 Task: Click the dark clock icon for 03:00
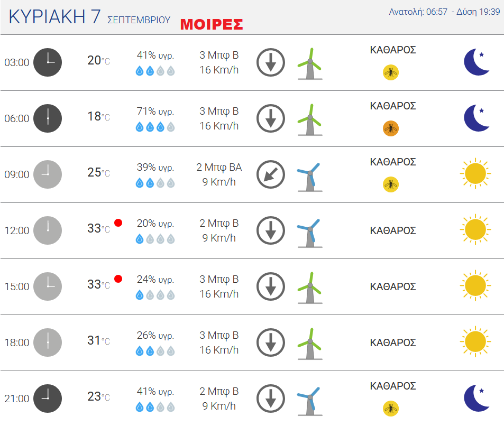point(48,62)
